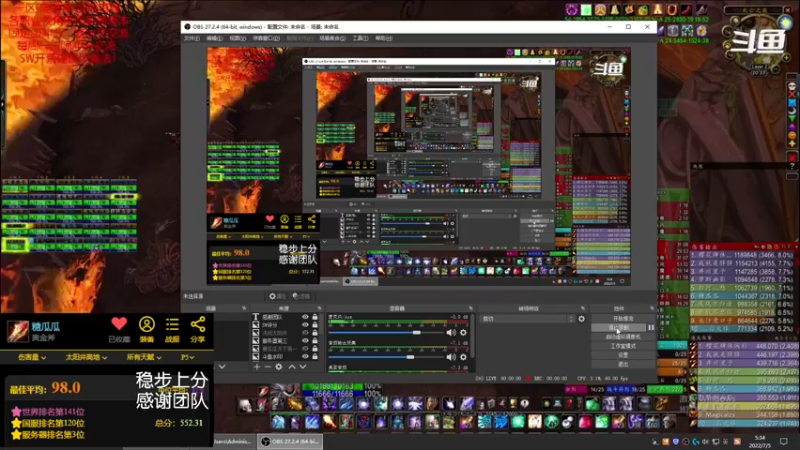Open the 工具 menu in OBS
This screenshot has height=450, width=800.
(360, 38)
